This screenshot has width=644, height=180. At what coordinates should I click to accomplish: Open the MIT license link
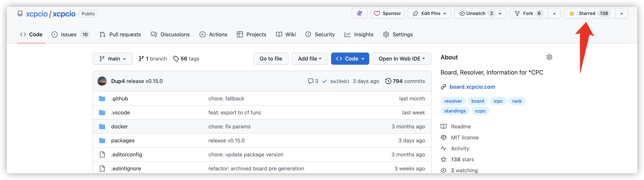tap(460, 138)
